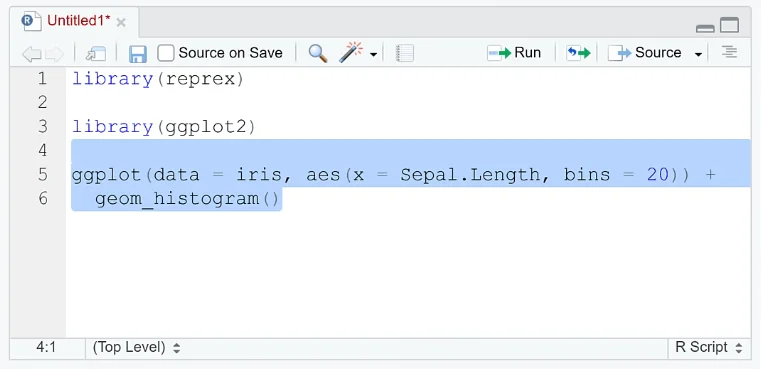Click the R file icon on tab
This screenshot has height=369, width=761.
[x=32, y=21]
